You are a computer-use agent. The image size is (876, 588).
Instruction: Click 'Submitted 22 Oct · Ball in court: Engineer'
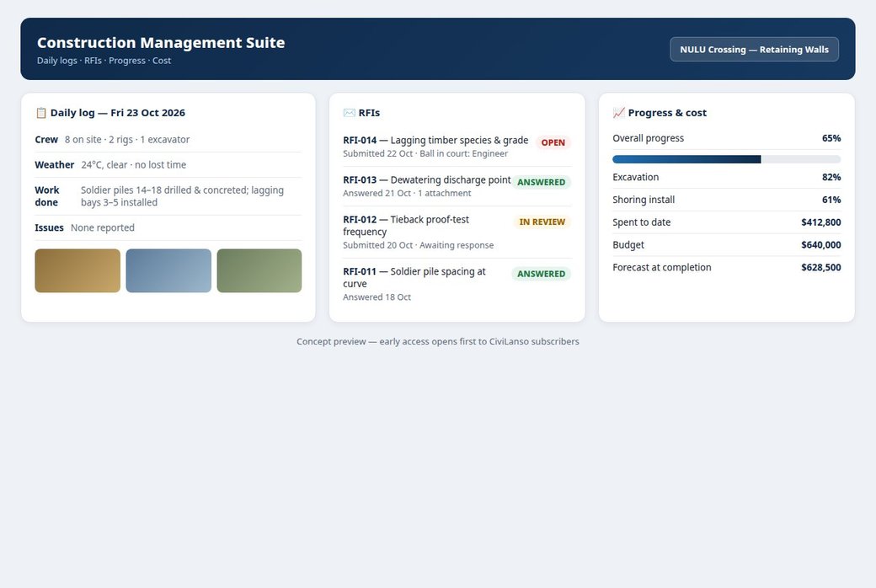425,153
